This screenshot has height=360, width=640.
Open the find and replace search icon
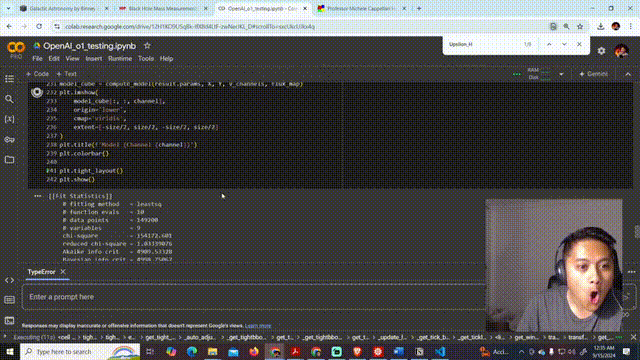coord(9,99)
